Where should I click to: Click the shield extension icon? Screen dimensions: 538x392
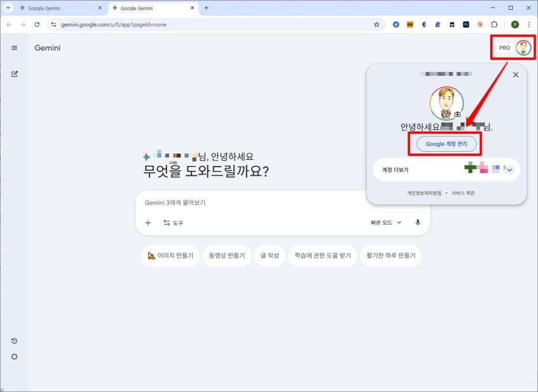point(424,24)
